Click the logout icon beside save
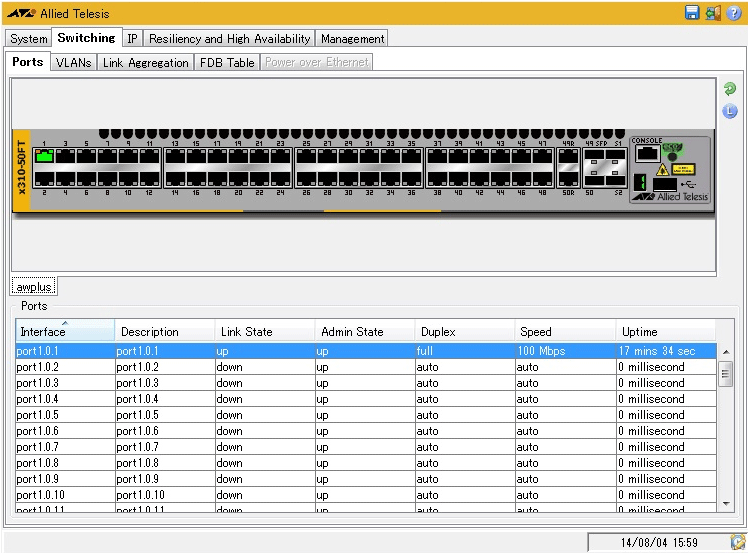This screenshot has height=553, width=748. (x=712, y=13)
